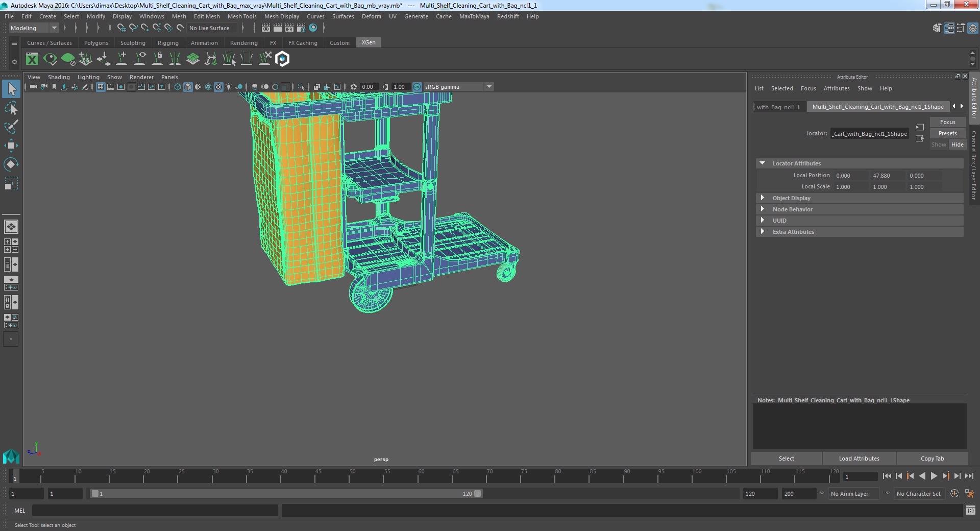The width and height of the screenshot is (980, 531).
Task: Open Script Editor icon at command line
Action: (x=971, y=510)
